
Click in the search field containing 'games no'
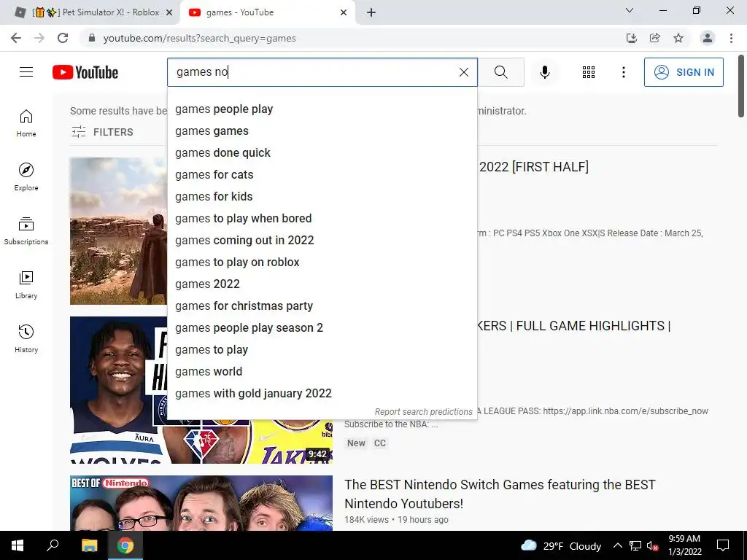coord(314,72)
